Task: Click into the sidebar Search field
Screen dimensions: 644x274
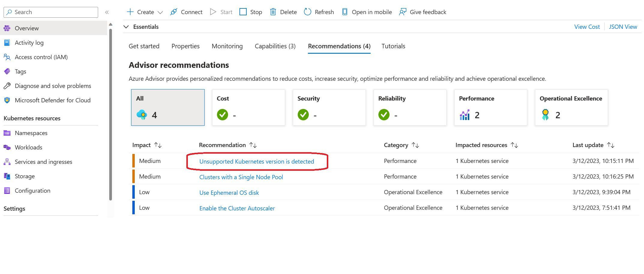Action: tap(51, 12)
